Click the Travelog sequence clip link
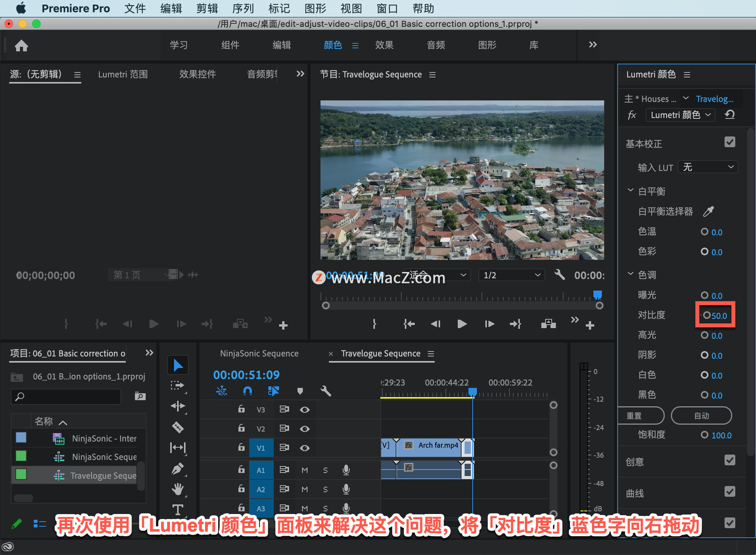Viewport: 756px width, 555px height. pos(714,99)
